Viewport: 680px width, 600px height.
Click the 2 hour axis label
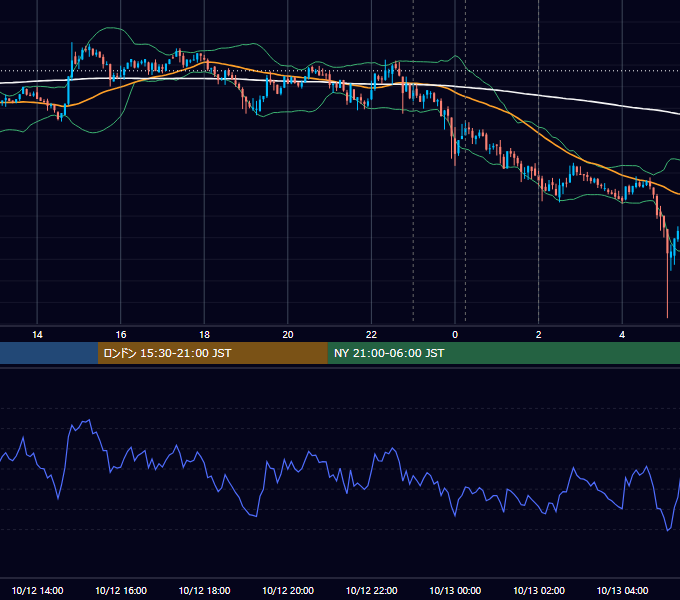coord(539,335)
